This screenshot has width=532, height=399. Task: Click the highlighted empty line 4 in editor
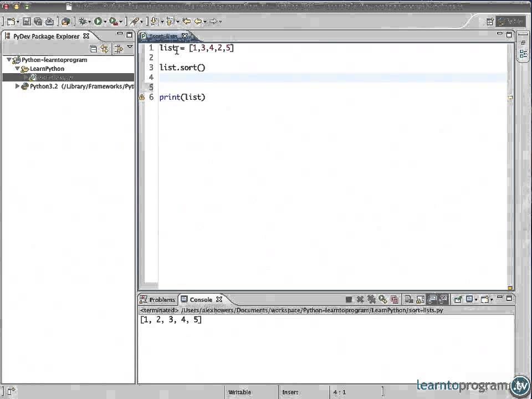[332, 78]
